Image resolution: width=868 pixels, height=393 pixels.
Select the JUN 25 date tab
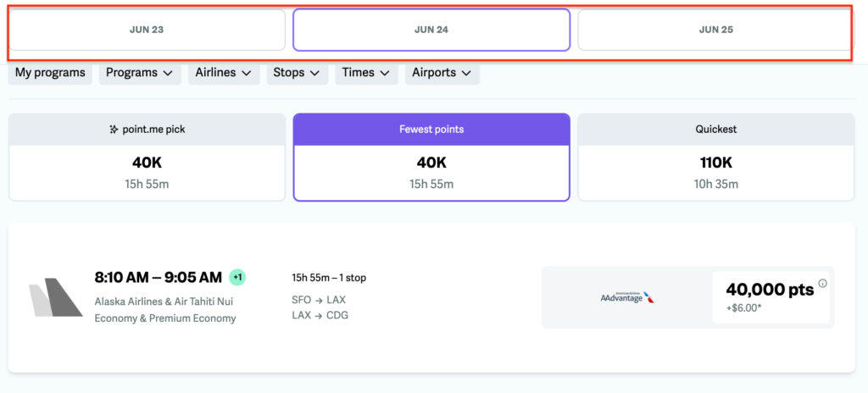tap(715, 30)
